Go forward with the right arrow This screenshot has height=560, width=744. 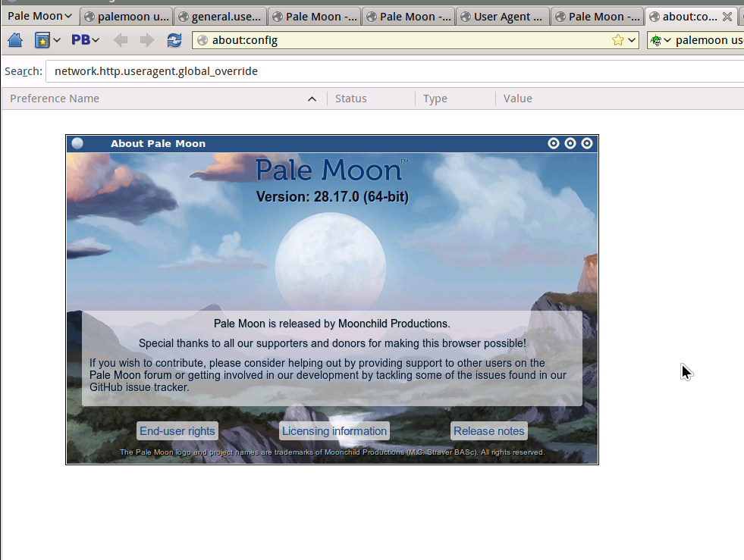146,40
